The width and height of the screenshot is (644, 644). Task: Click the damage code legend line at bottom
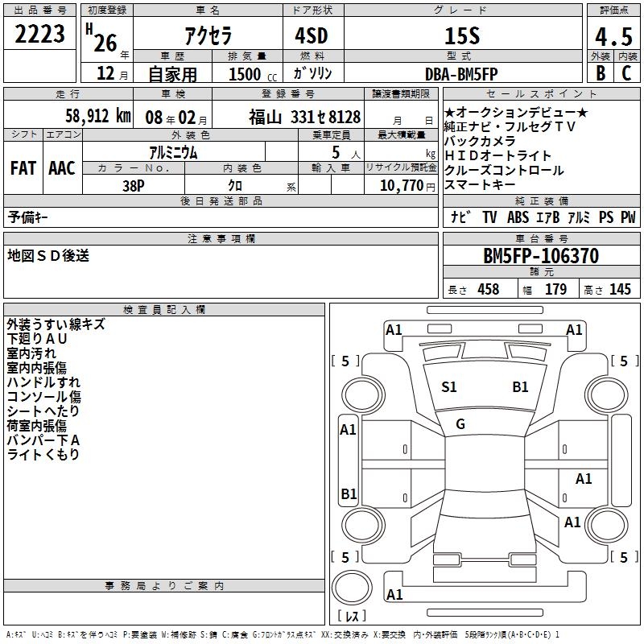coord(283,634)
